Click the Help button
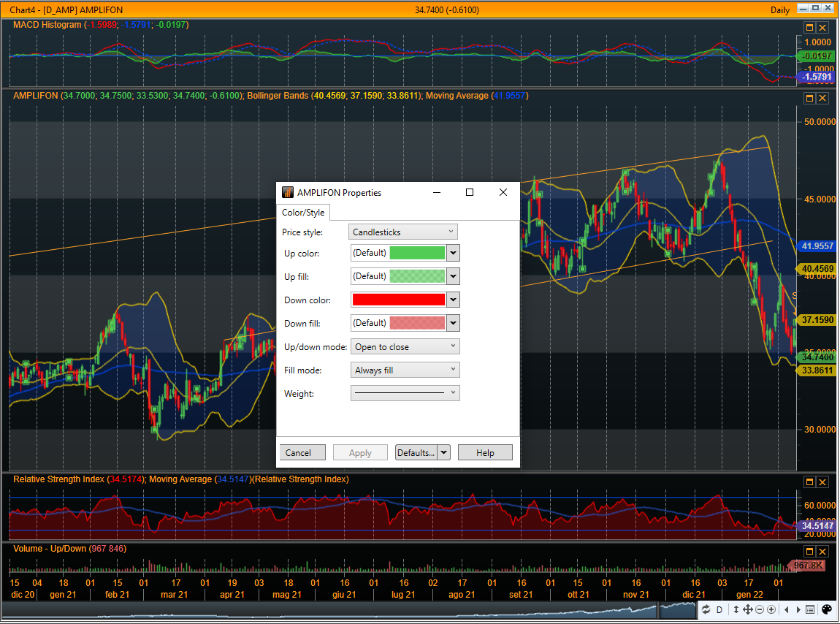The width and height of the screenshot is (840, 624). pyautogui.click(x=485, y=452)
